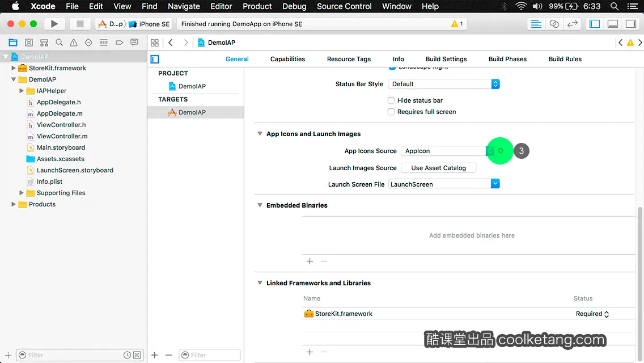Toggle project and targets list sidebar
644x363 pixels.
coord(155,59)
